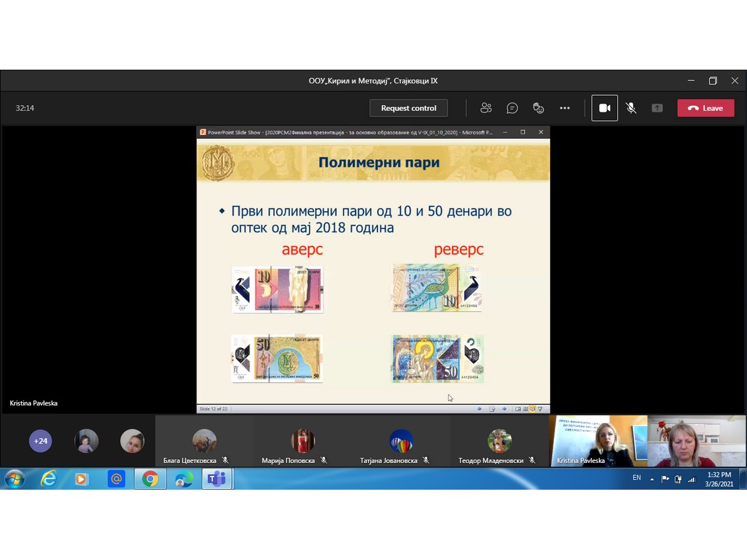The image size is (747, 560).
Task: Click the Kristina Pavleska presenter name label
Action: 34,403
